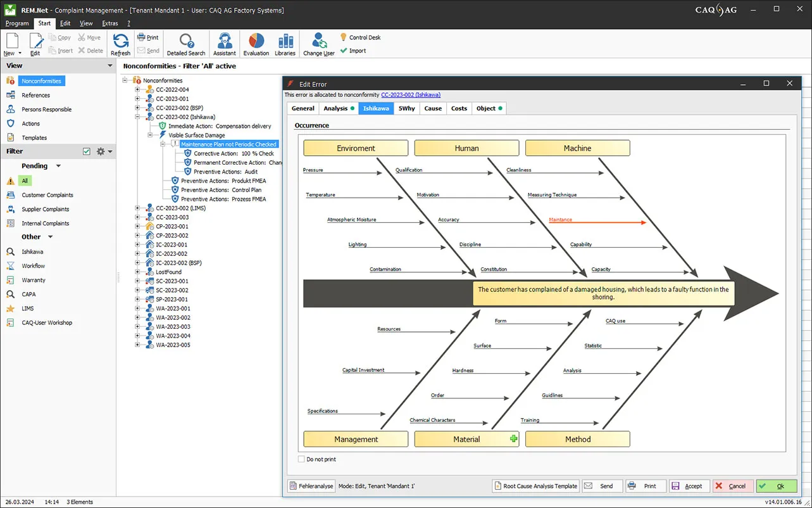The height and width of the screenshot is (508, 812).
Task: Expand the New button dropdown arrow
Action: click(x=20, y=53)
